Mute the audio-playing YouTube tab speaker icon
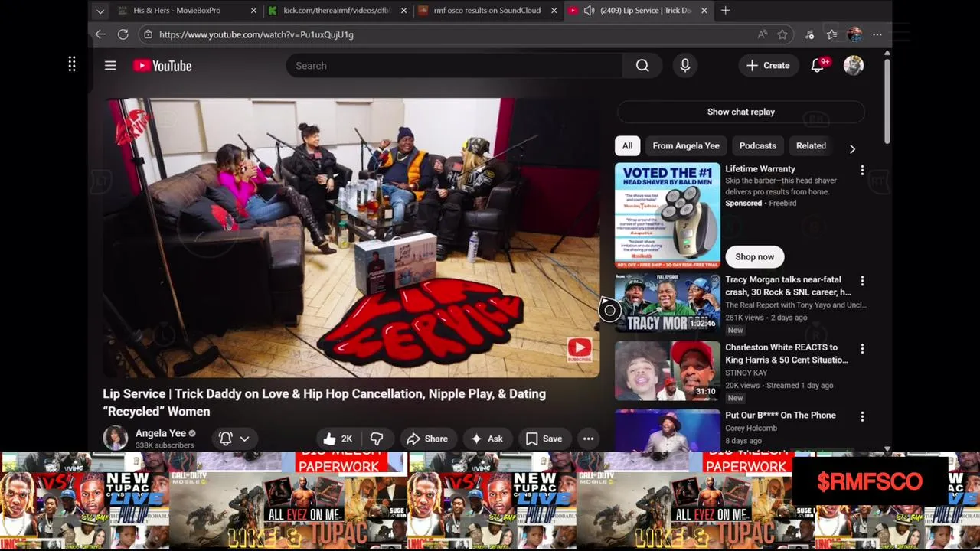 point(589,11)
